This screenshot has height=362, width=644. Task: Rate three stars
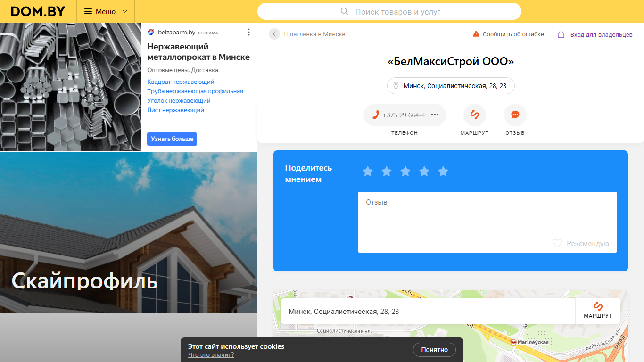[x=405, y=171]
